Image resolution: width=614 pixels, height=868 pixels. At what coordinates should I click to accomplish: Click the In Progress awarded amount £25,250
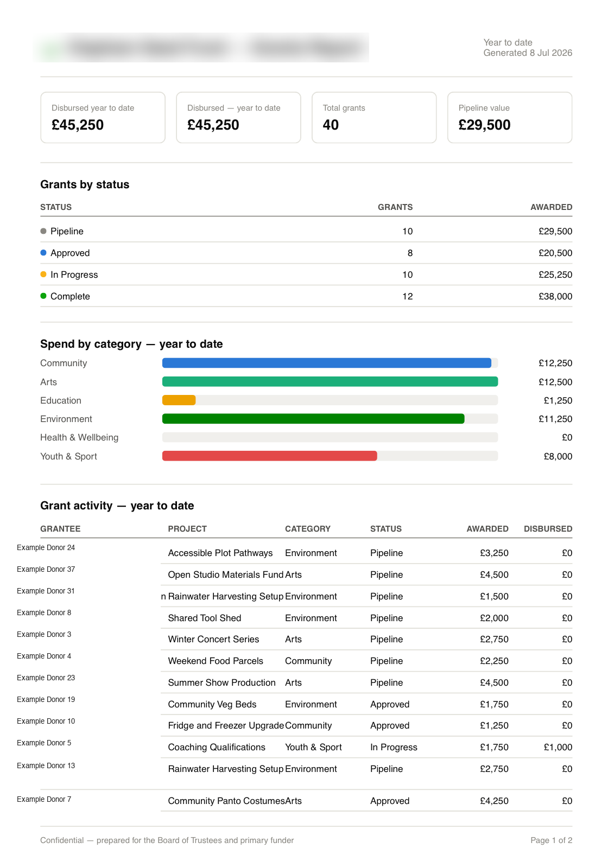click(x=555, y=275)
